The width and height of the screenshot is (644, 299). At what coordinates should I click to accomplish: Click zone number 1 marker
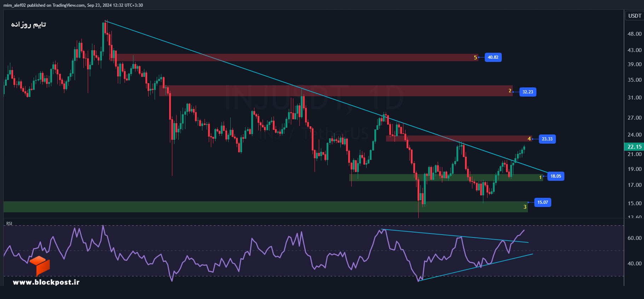540,177
